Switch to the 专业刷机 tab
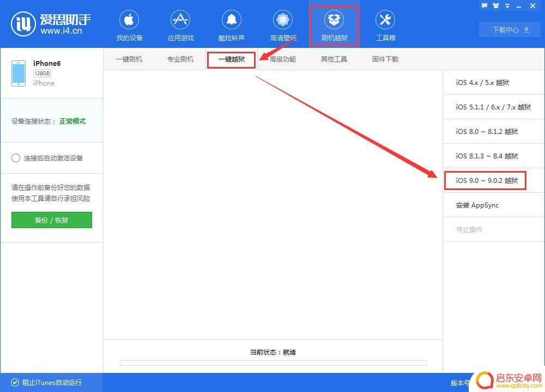 180,59
